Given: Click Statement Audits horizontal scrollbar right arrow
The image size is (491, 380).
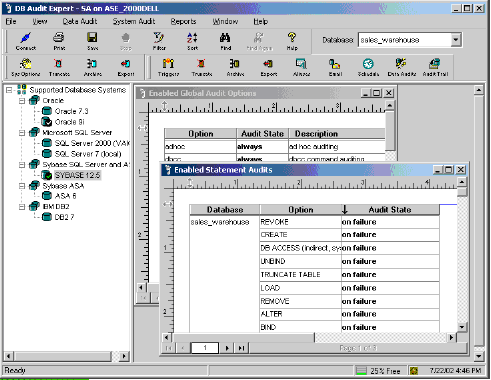Looking at the screenshot, I should [x=451, y=337].
